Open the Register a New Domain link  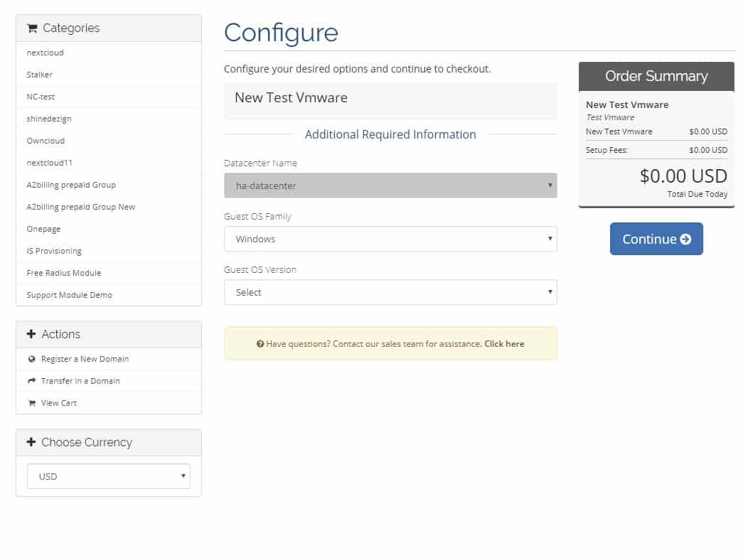85,360
